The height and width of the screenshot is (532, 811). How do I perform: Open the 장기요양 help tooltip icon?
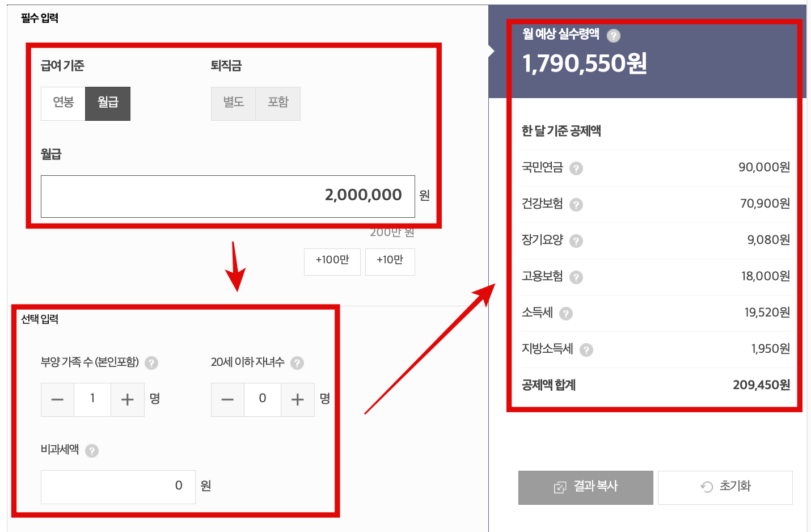[x=576, y=240]
